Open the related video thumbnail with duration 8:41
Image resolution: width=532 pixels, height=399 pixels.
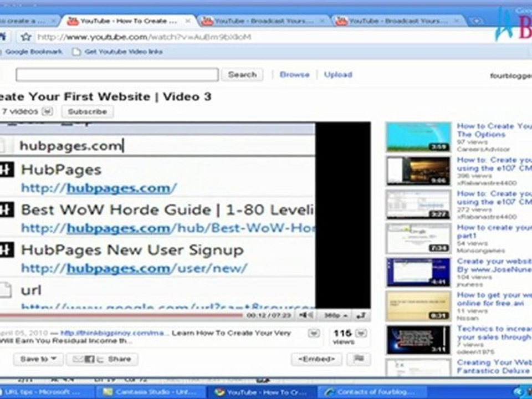[419, 272]
